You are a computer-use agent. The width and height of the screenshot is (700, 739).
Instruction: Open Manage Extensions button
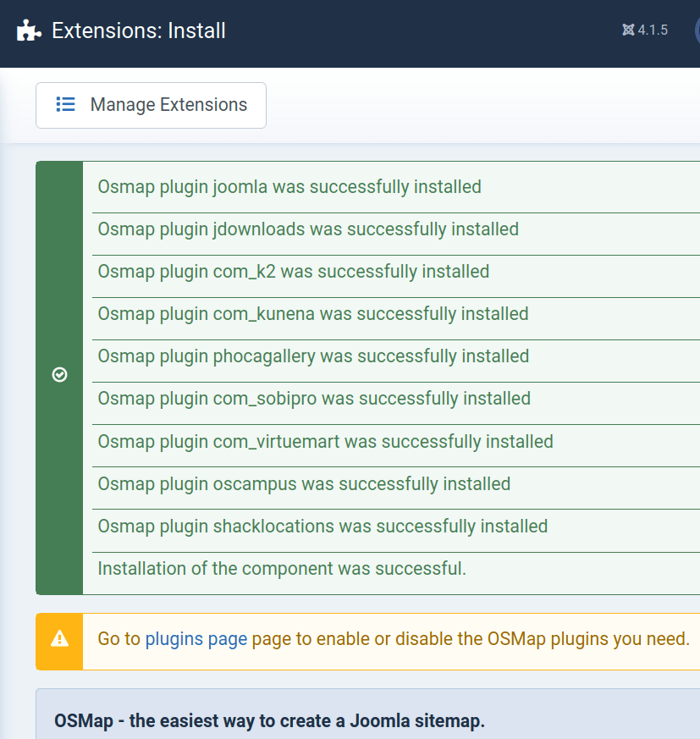(151, 105)
